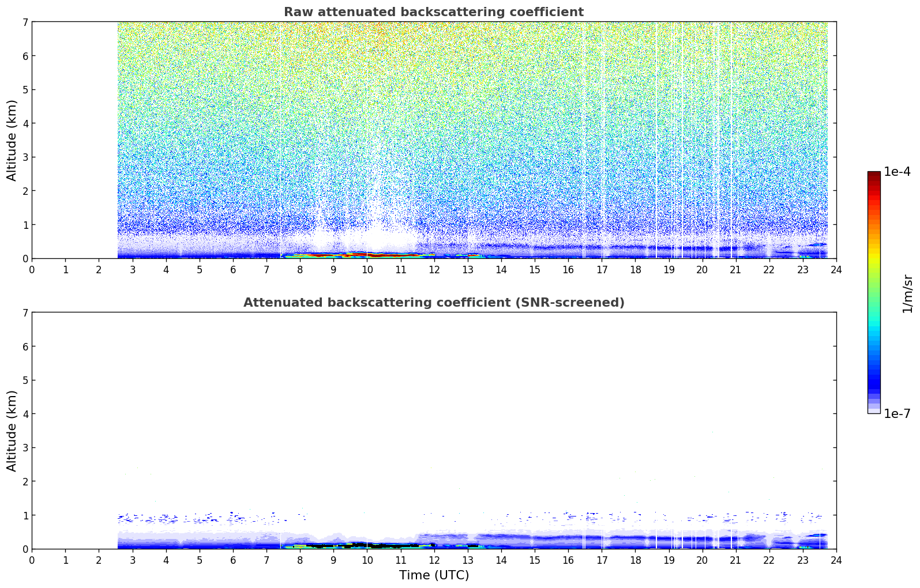Click hour 12 tick label on top plot
The image size is (920, 588).
coord(434,270)
